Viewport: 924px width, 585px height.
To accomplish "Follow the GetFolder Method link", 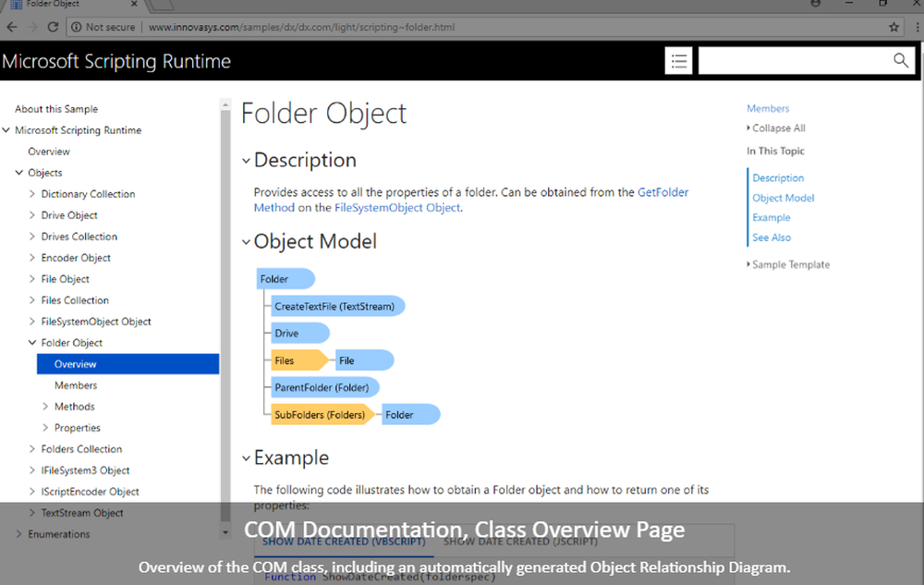I will (663, 192).
